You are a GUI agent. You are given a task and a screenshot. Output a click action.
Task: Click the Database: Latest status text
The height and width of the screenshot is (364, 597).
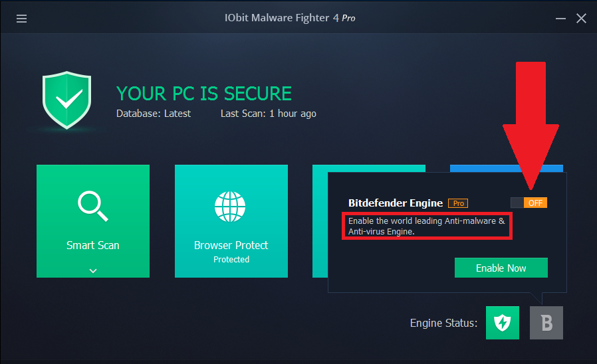[154, 114]
